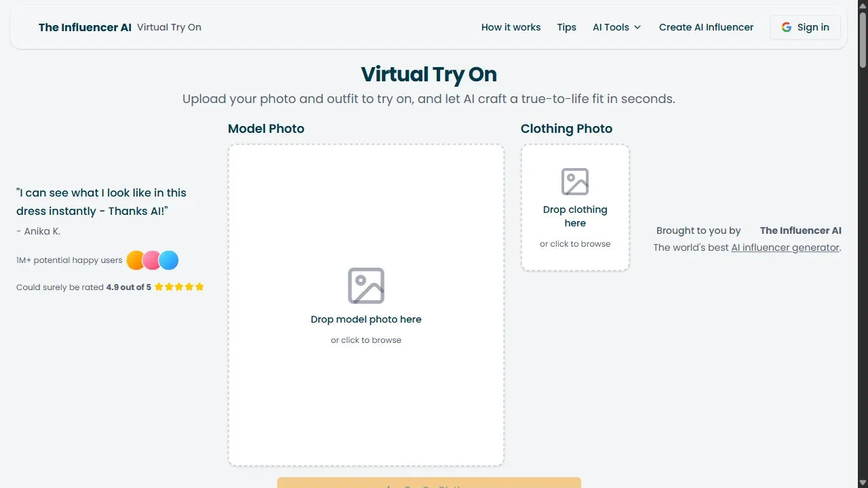Click the orange try-on button at the bottom
This screenshot has height=488, width=868.
[x=429, y=483]
